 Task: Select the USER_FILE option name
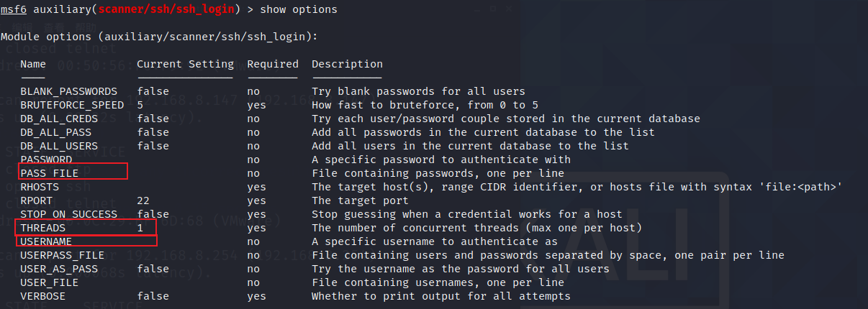(x=49, y=282)
